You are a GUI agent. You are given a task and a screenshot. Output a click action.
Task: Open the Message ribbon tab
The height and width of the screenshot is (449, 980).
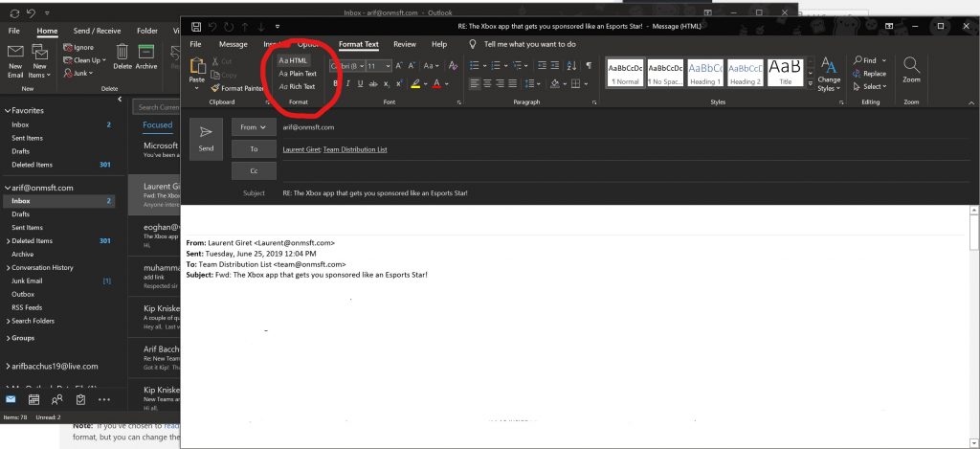click(x=234, y=44)
